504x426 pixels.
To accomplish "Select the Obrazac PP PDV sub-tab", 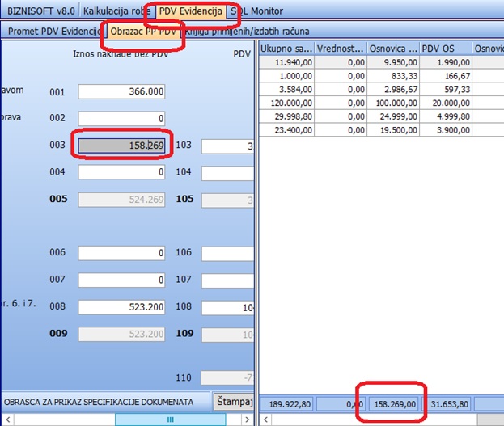I will click(x=144, y=32).
